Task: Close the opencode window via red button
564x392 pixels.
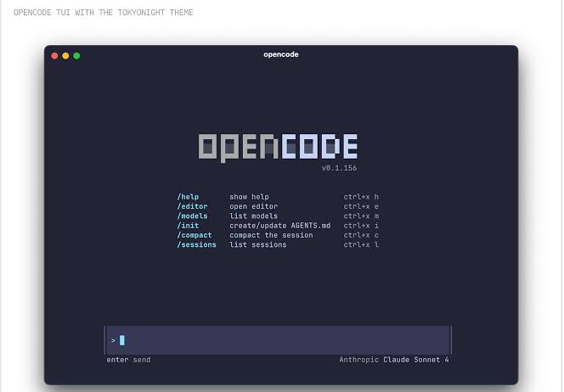Action: pos(54,56)
